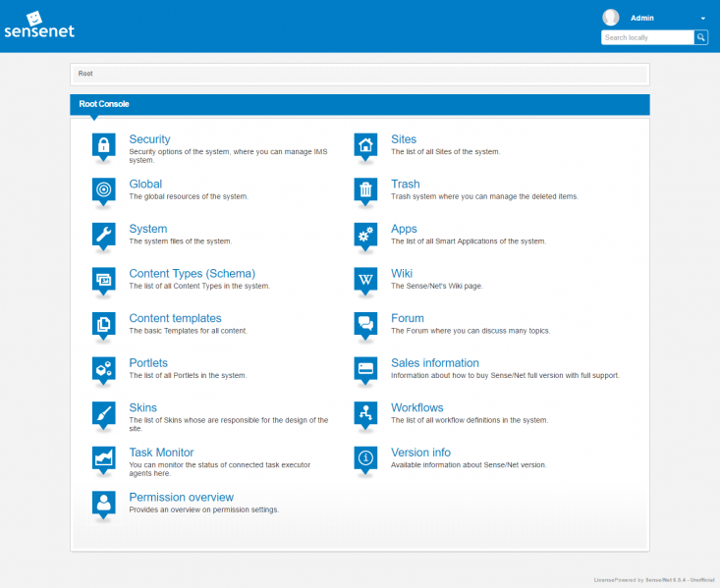Viewport: 720px width, 588px height.
Task: Open the Content Types (Schema) link
Action: pos(192,274)
